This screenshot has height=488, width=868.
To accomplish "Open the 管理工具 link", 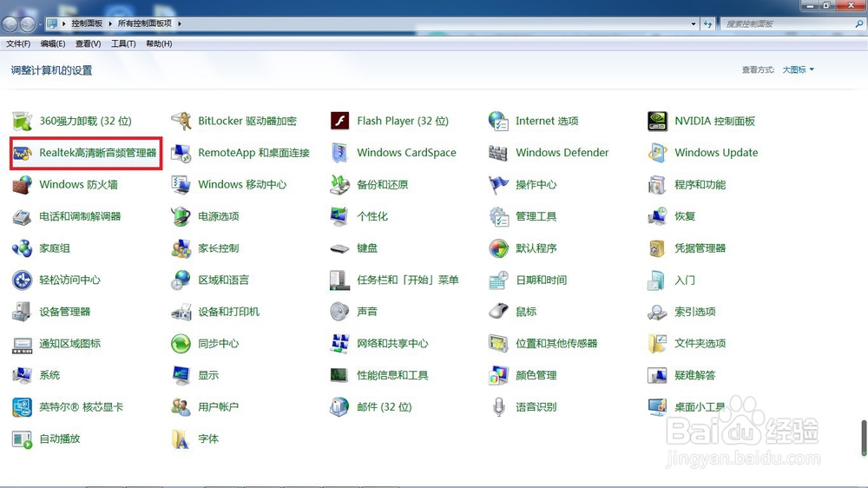I will point(536,216).
